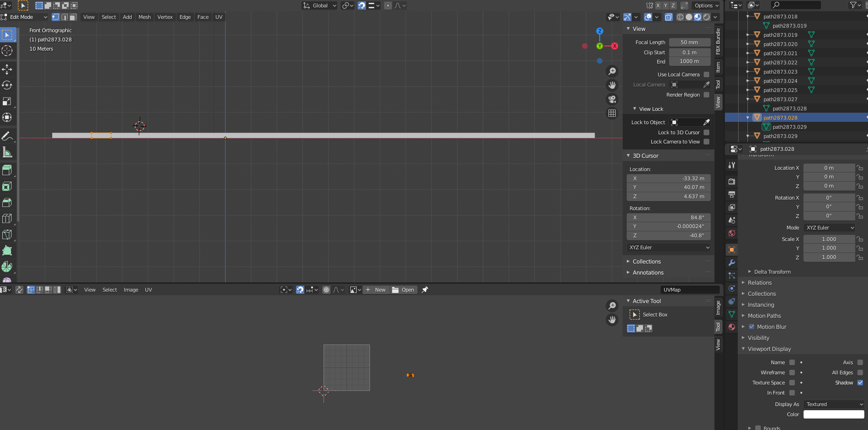Viewport: 868px width, 430px height.
Task: Select the Rotate tool
Action: click(7, 86)
